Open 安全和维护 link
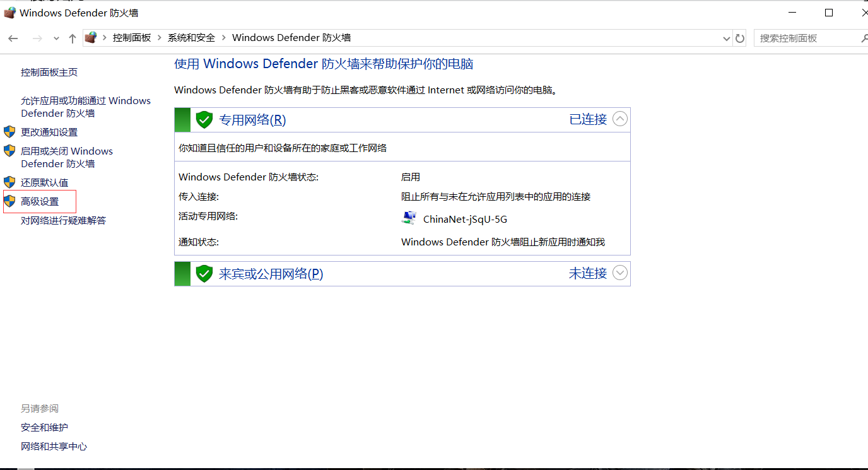Viewport: 868px width, 470px height. pos(44,428)
